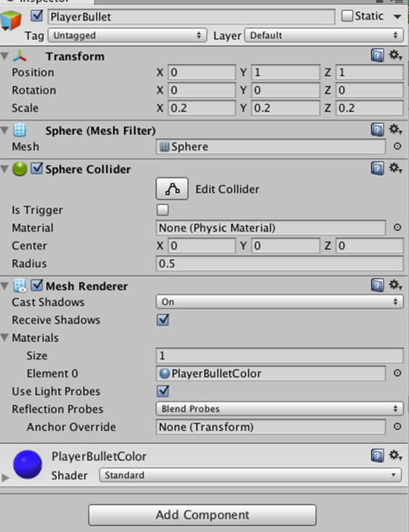Toggle the Static checkbox
The image size is (409, 532).
point(347,16)
